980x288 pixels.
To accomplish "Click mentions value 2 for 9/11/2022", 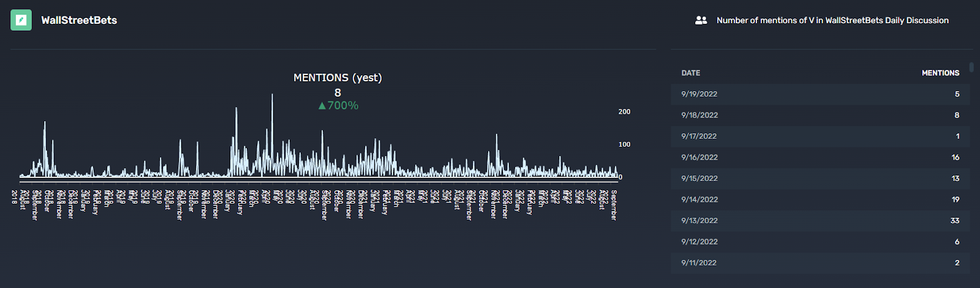I will (x=957, y=263).
